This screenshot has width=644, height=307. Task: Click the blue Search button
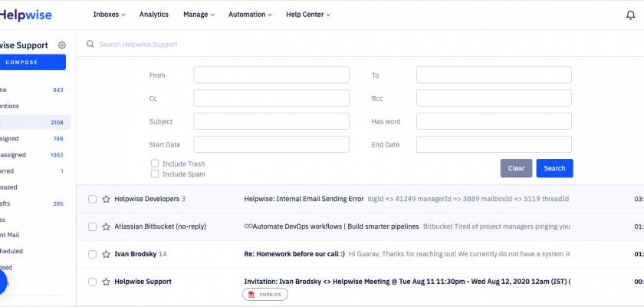point(554,168)
